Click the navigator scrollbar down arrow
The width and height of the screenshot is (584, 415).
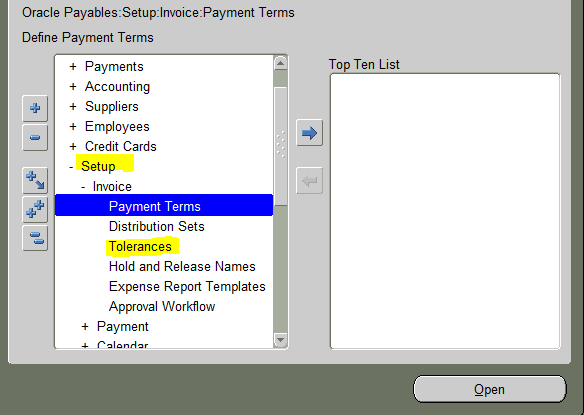coord(280,340)
